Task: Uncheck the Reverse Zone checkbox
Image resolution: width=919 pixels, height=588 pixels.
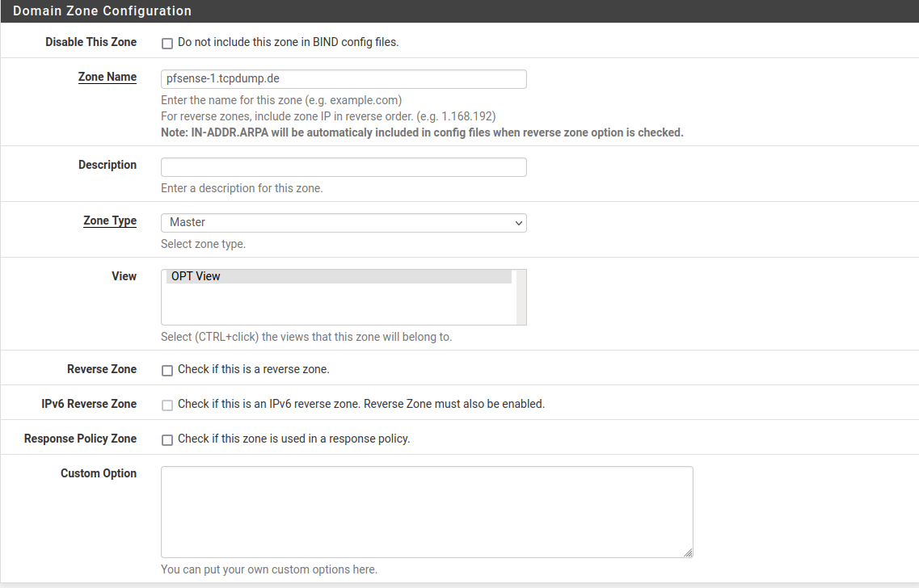Action: click(x=167, y=370)
